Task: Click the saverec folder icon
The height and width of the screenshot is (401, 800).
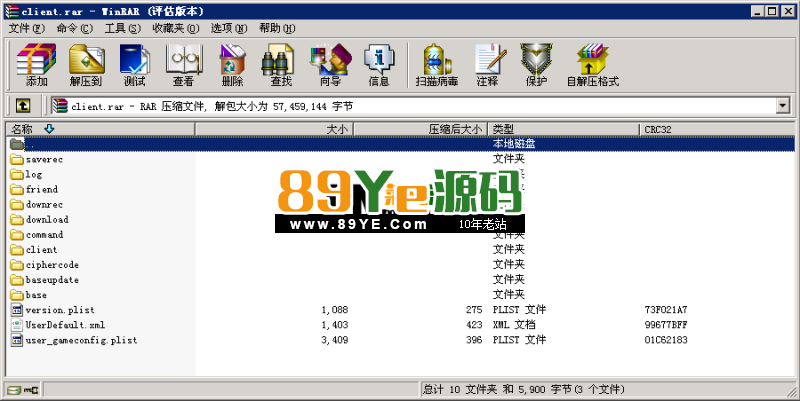Action: tap(17, 160)
